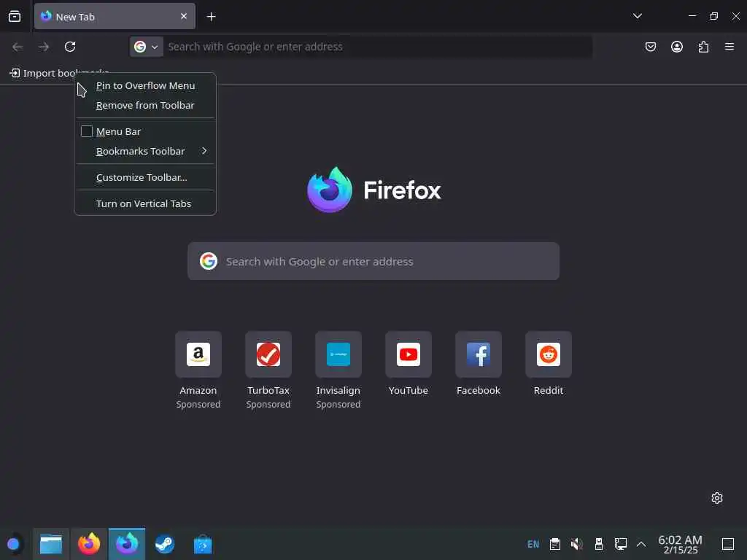
Task: Open the file manager from the taskbar
Action: click(x=51, y=544)
